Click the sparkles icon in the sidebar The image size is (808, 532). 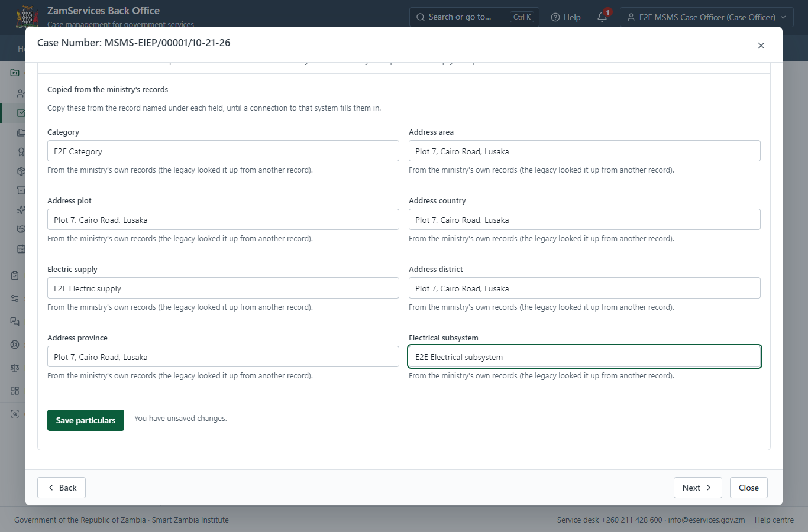[21, 210]
